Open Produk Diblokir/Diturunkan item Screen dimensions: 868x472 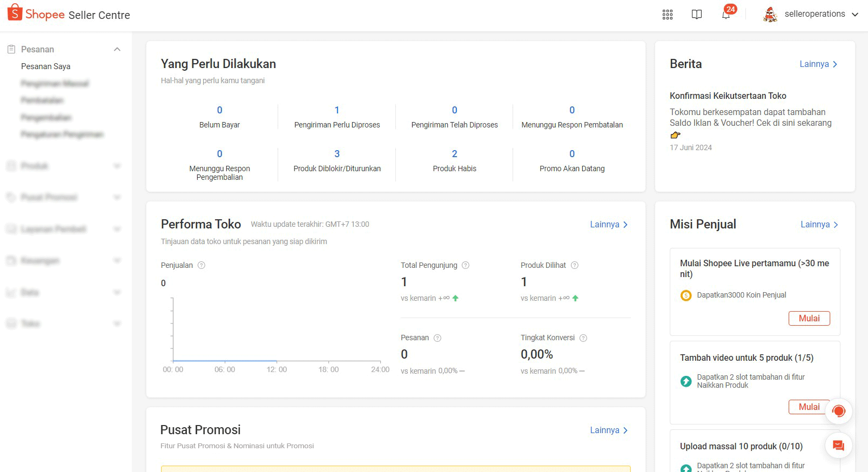(x=337, y=160)
